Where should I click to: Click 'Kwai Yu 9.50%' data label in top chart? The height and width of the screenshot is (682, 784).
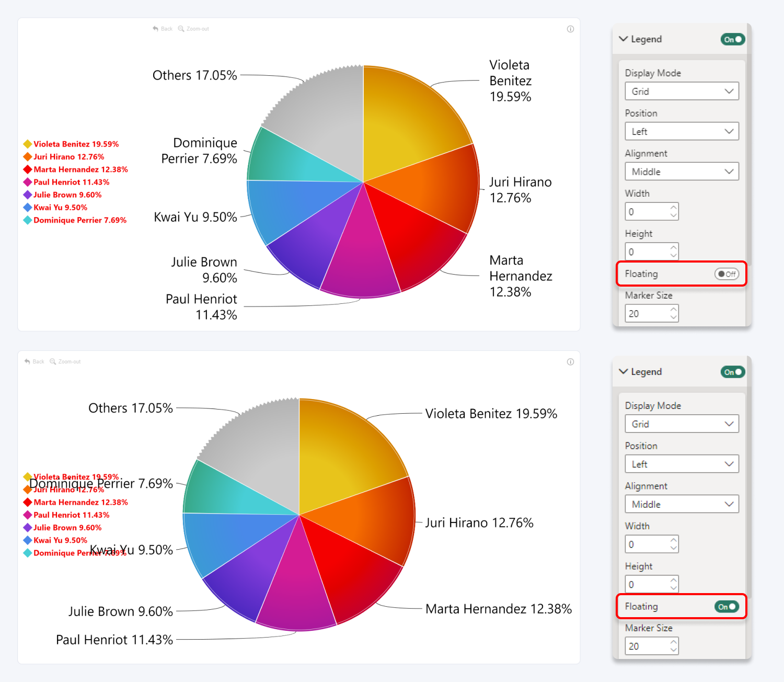click(x=195, y=217)
